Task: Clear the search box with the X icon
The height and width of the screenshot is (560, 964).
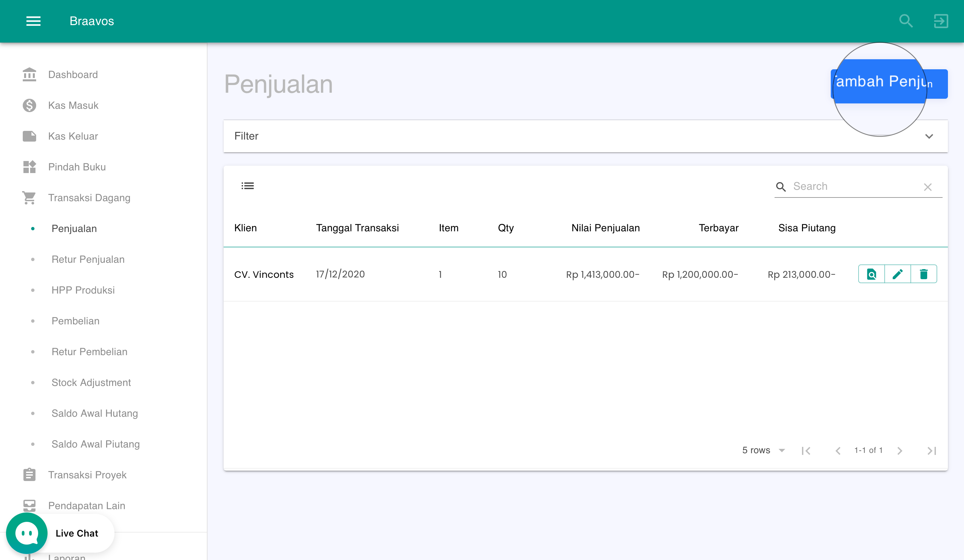Action: pyautogui.click(x=928, y=187)
